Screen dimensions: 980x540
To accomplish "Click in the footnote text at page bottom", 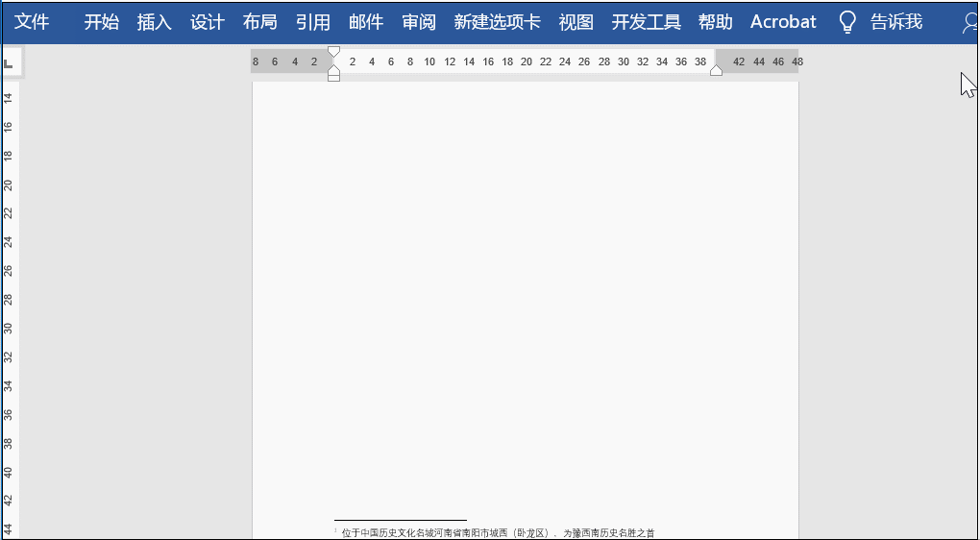I will (498, 532).
